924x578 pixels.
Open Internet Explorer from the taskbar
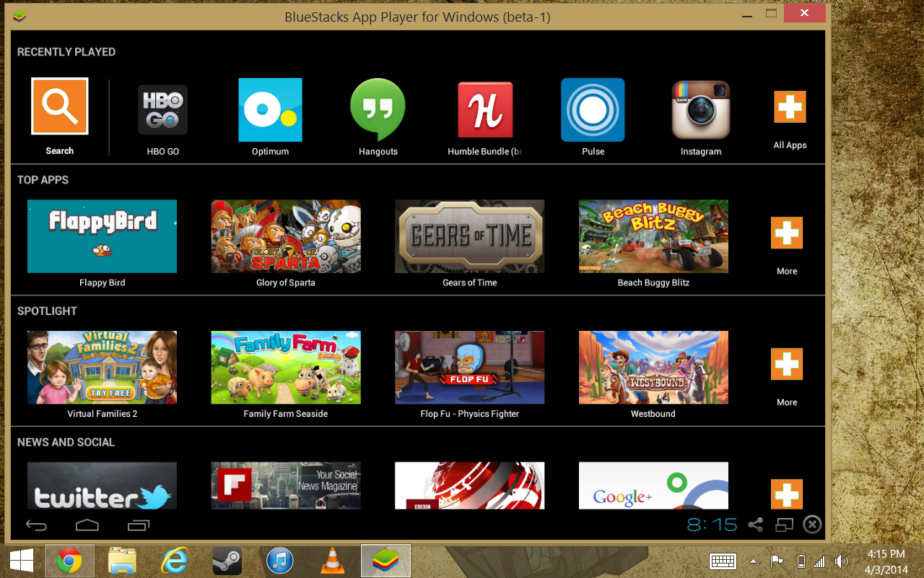click(x=174, y=561)
